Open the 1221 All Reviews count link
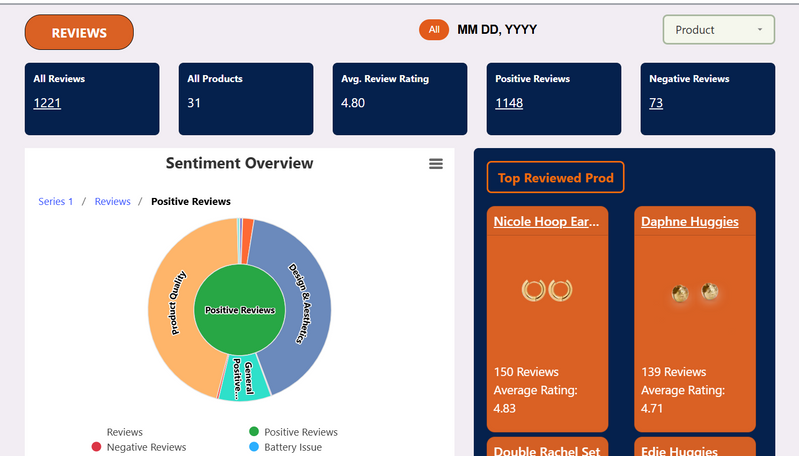 47,103
